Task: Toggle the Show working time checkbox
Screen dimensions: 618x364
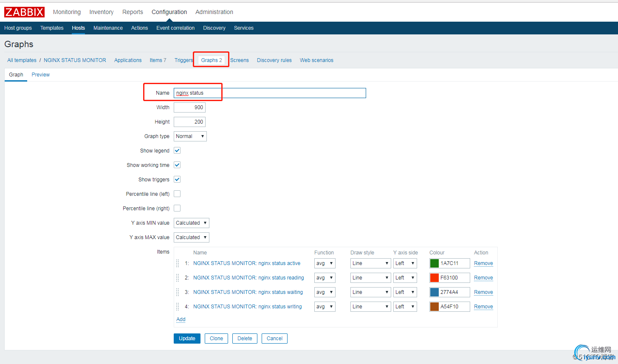Action: pyautogui.click(x=177, y=165)
